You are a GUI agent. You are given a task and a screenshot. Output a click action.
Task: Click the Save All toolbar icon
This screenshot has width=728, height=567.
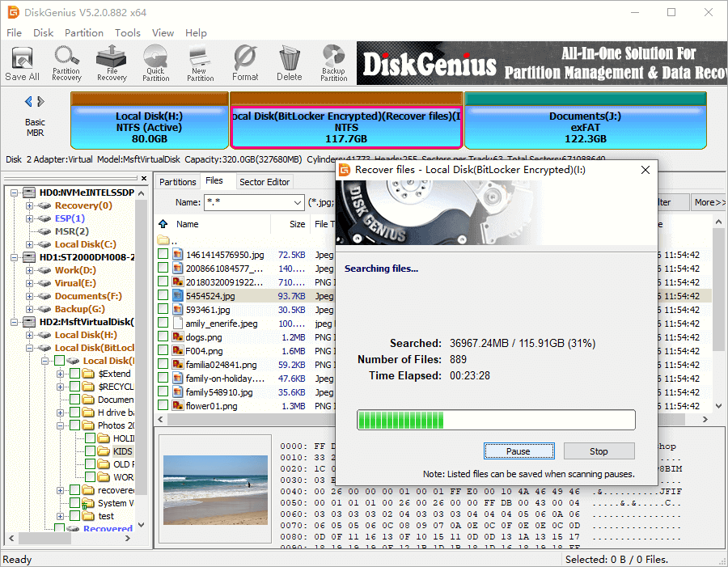point(22,63)
